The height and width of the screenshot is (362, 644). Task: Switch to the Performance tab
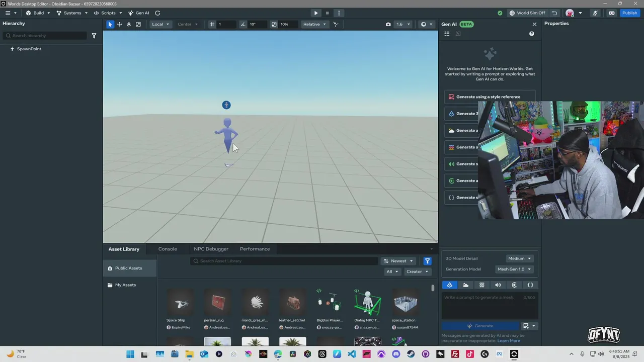(255, 249)
